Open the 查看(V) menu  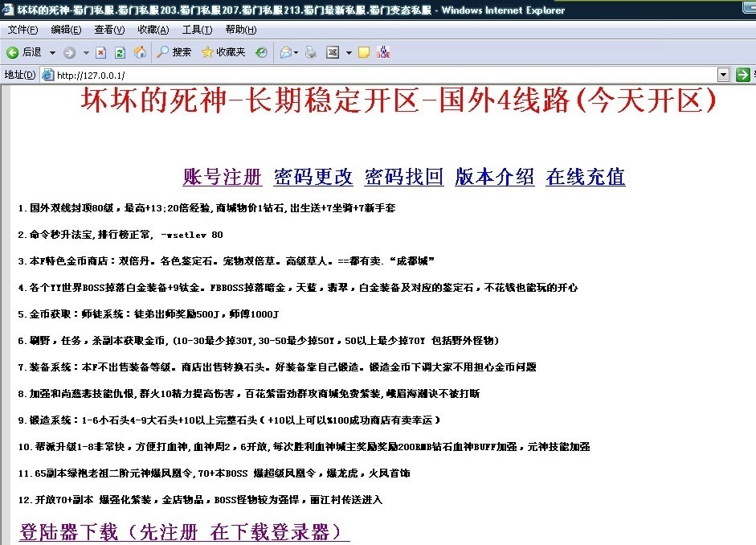pyautogui.click(x=109, y=30)
